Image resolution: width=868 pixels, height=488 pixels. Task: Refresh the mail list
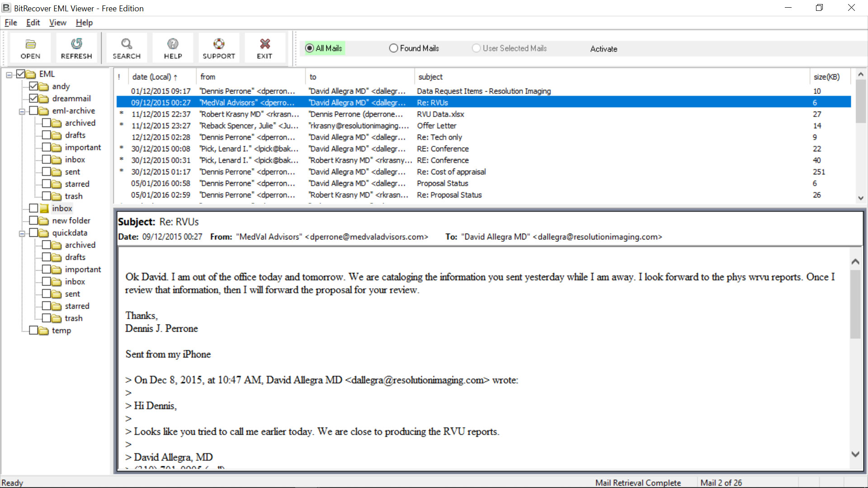pyautogui.click(x=76, y=47)
